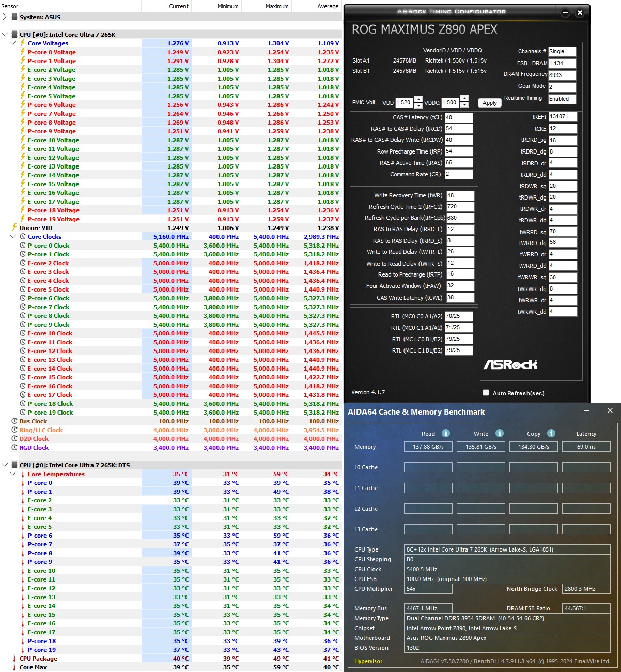Click the Memory Latency result 69.0 ns

586,447
